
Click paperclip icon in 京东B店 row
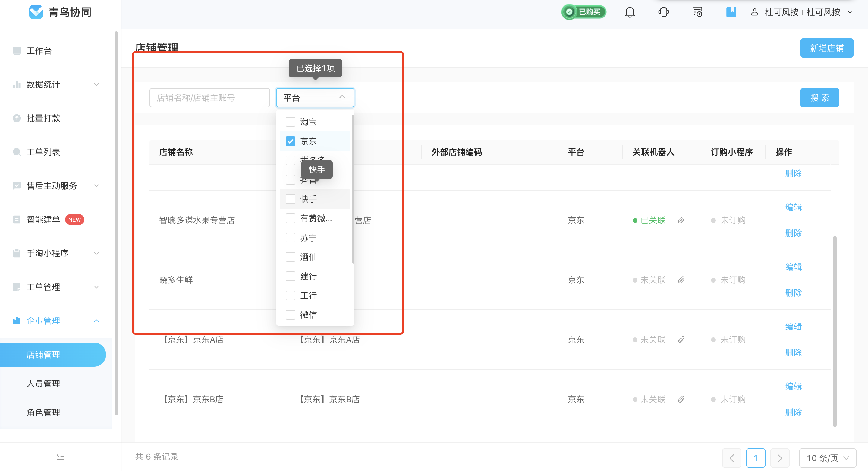click(681, 399)
